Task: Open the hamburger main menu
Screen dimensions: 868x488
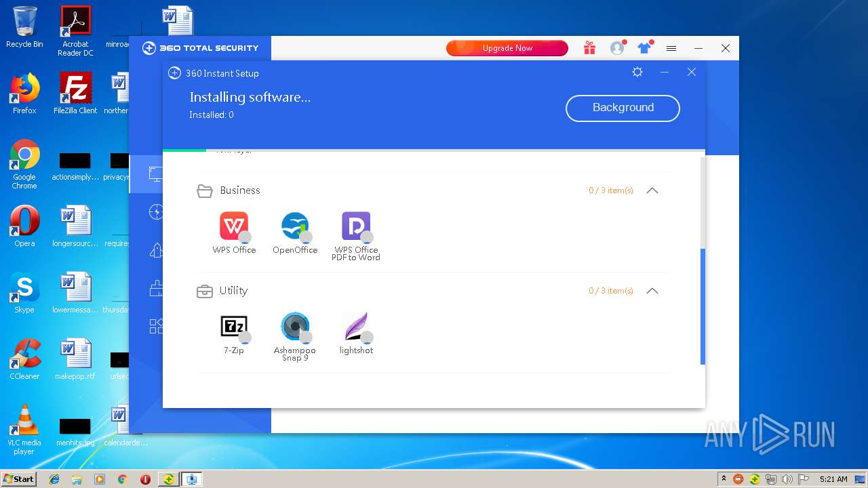Action: pos(671,48)
